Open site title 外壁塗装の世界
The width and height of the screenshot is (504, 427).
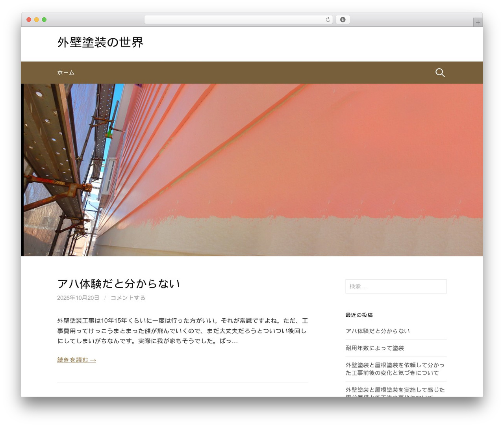click(x=100, y=42)
